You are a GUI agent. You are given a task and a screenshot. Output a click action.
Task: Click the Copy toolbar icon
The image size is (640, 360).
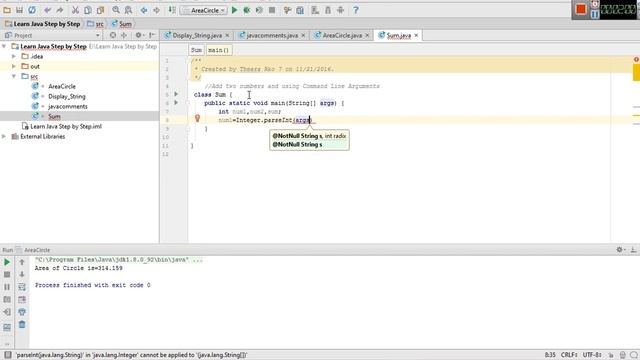88,10
